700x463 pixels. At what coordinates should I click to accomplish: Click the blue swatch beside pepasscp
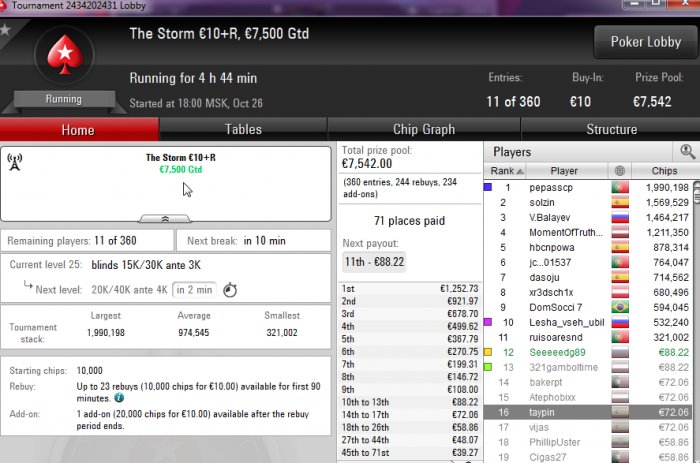[x=488, y=187]
